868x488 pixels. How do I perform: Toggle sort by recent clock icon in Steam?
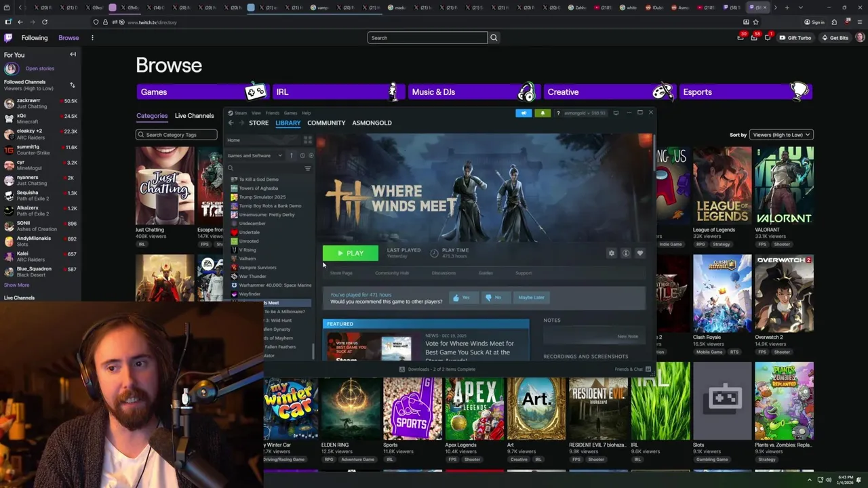pyautogui.click(x=302, y=155)
